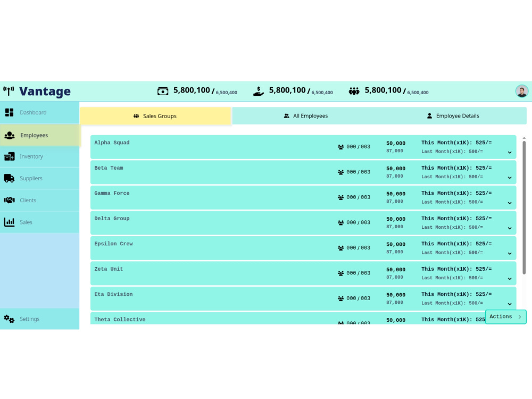Screen dimensions: 532x399
Task: Expand the Zeta Unit row chevron
Action: tap(510, 279)
